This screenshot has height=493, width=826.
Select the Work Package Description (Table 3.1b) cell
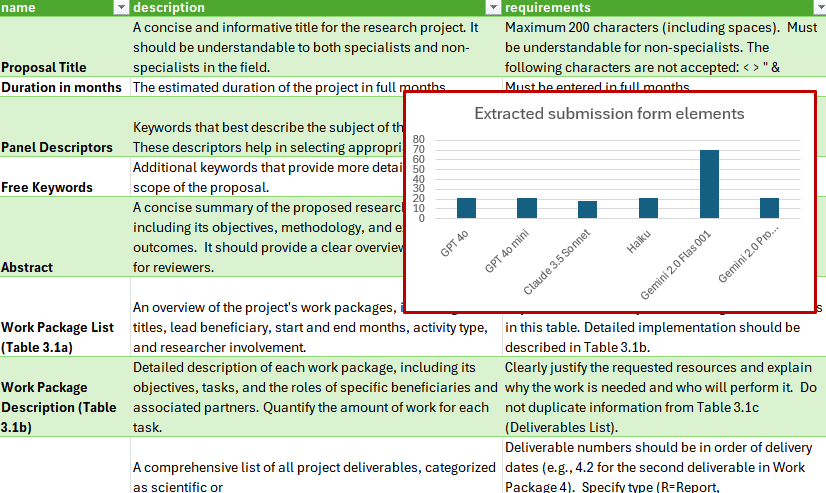click(x=65, y=397)
